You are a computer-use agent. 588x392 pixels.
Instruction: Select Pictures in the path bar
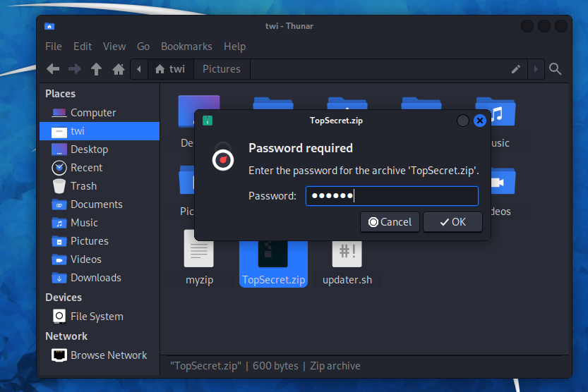click(x=221, y=69)
